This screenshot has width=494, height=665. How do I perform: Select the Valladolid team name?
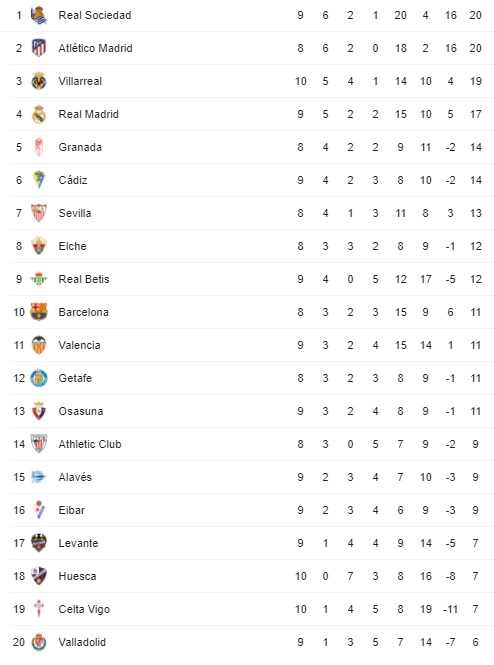[x=82, y=642]
